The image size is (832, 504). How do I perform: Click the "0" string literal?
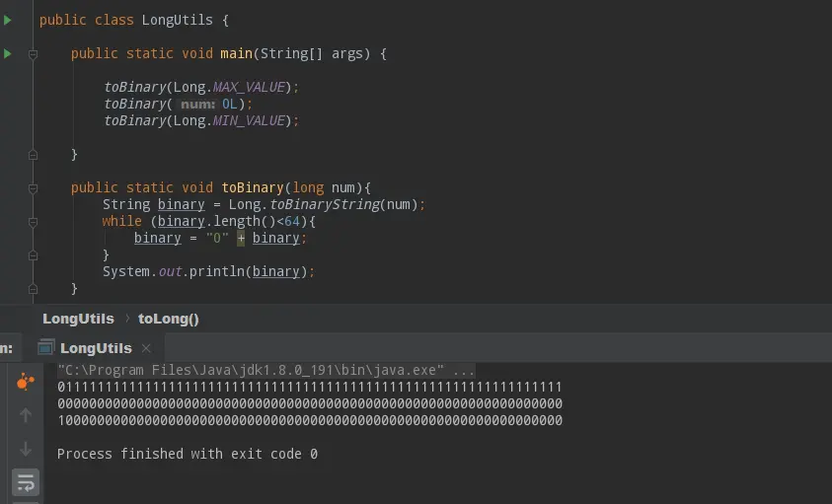pos(217,239)
